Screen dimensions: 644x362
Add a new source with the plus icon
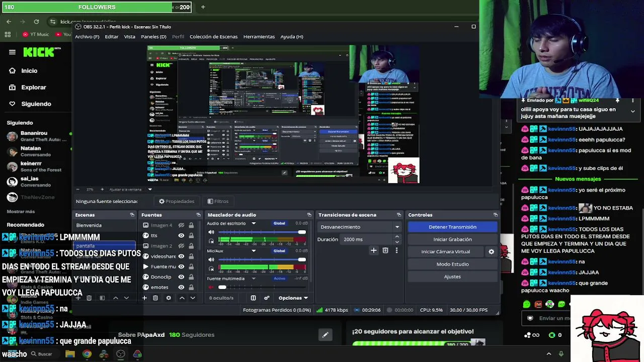pyautogui.click(x=144, y=298)
